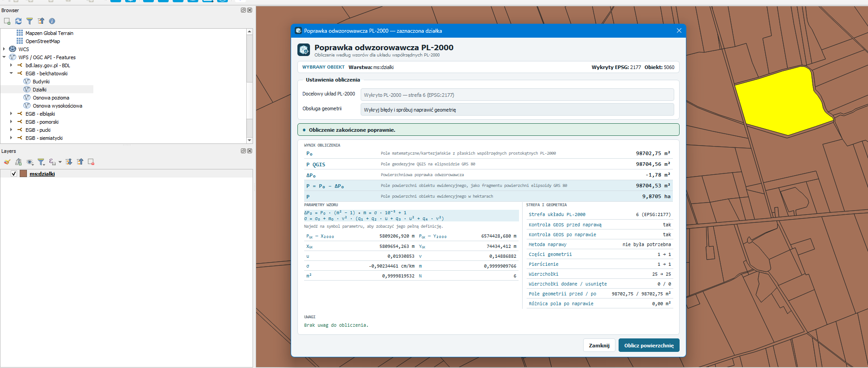The height and width of the screenshot is (368, 868).
Task: Click the 98704,53 m² final area value
Action: tap(653, 186)
